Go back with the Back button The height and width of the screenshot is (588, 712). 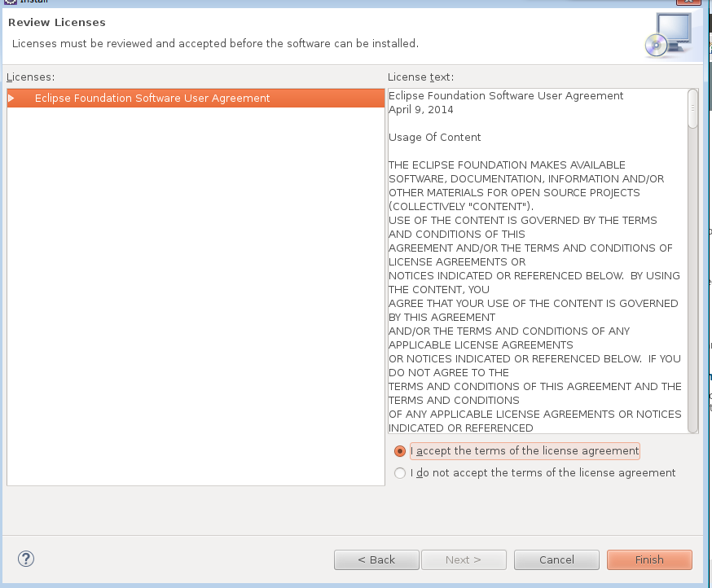376,559
